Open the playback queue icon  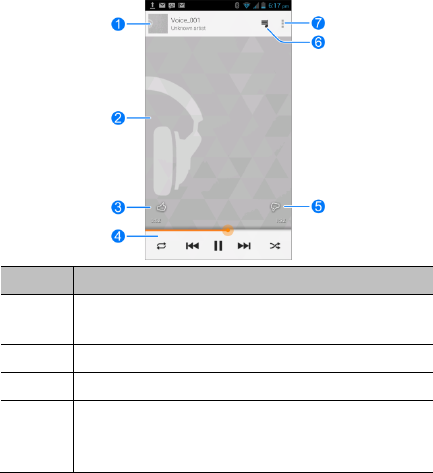(x=265, y=23)
